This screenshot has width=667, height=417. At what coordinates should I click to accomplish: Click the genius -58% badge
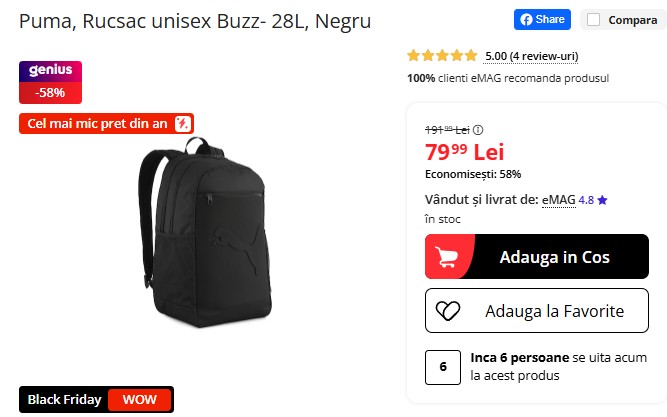pos(50,82)
